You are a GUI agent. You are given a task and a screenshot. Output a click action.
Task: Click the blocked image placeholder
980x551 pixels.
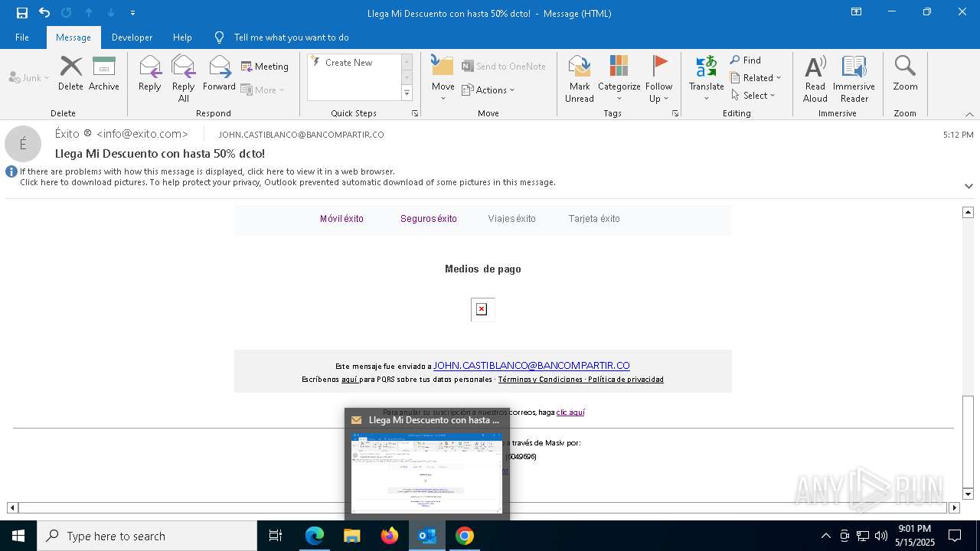[482, 309]
